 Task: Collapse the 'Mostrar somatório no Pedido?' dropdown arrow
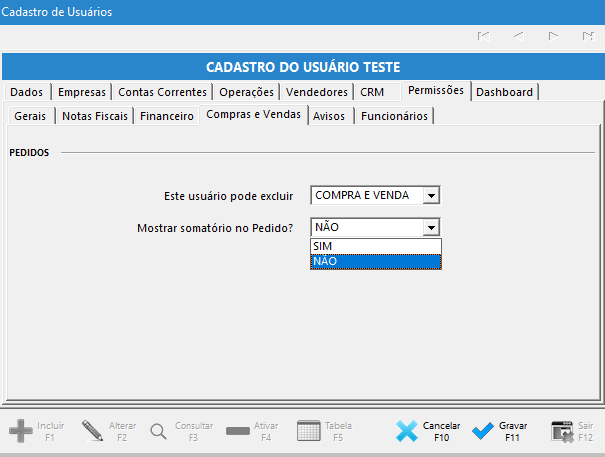point(431,228)
